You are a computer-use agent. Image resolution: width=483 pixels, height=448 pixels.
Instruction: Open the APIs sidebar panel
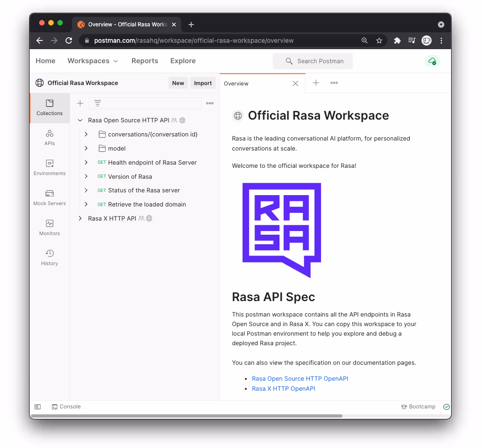(50, 137)
